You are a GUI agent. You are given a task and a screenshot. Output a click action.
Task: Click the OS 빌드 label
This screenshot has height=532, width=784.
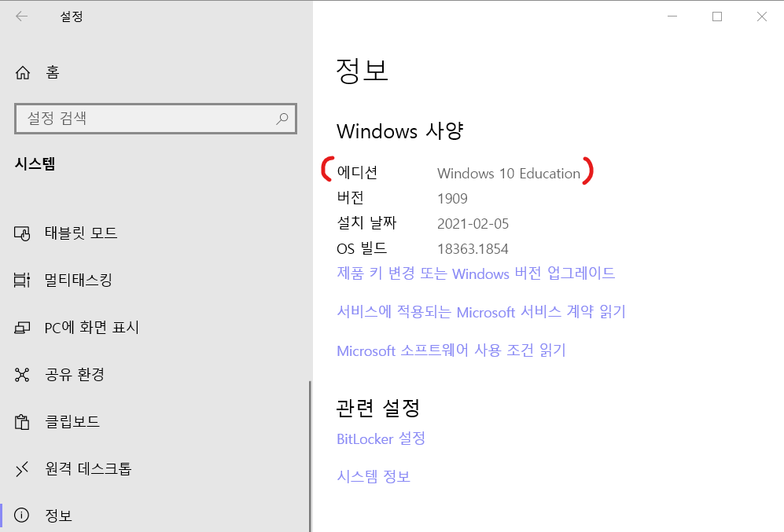pyautogui.click(x=362, y=248)
